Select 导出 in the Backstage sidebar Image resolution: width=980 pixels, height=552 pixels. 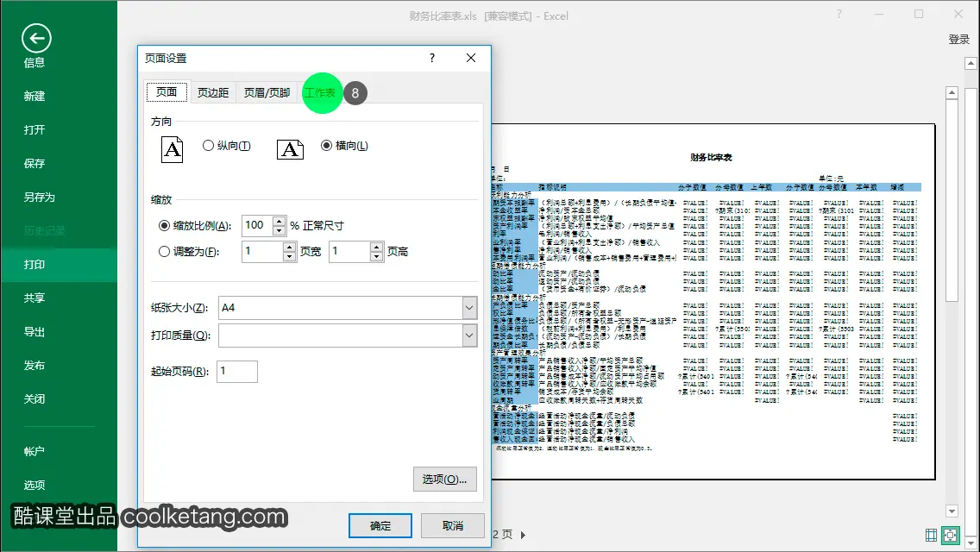coord(35,332)
